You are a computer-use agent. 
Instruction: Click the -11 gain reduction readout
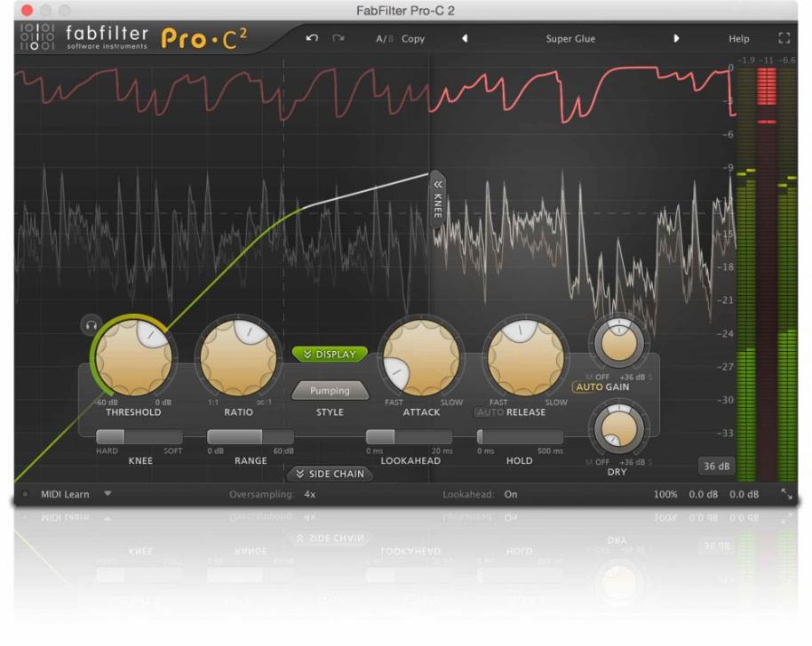pos(767,60)
